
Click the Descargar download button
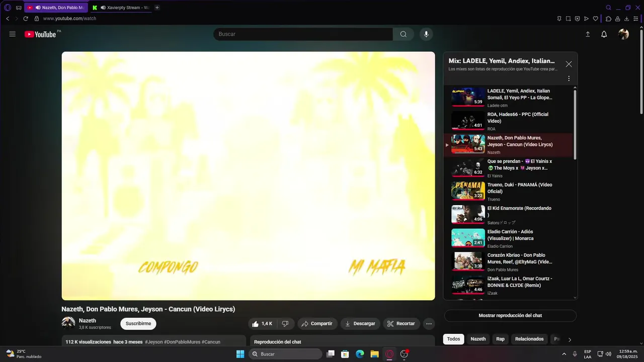360,324
